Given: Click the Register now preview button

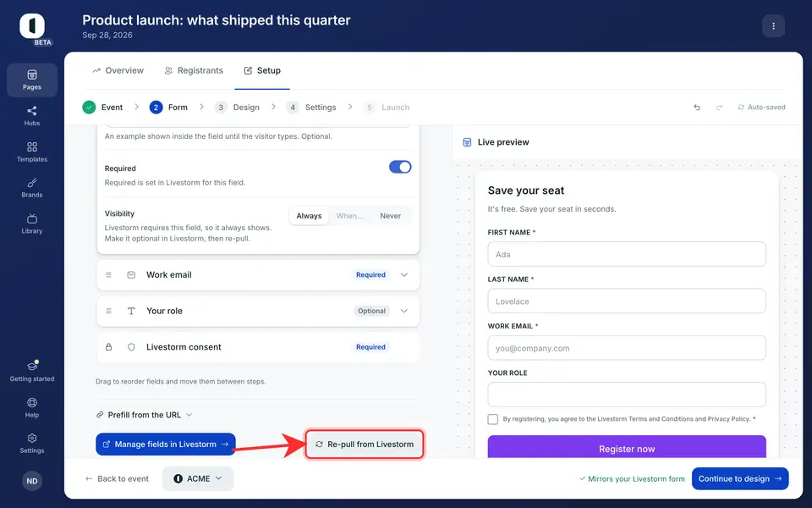Looking at the screenshot, I should (627, 447).
